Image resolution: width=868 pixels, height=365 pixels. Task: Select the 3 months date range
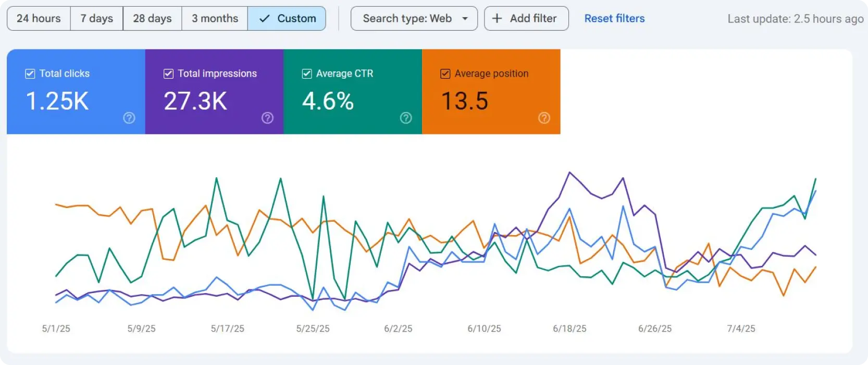[x=215, y=19]
